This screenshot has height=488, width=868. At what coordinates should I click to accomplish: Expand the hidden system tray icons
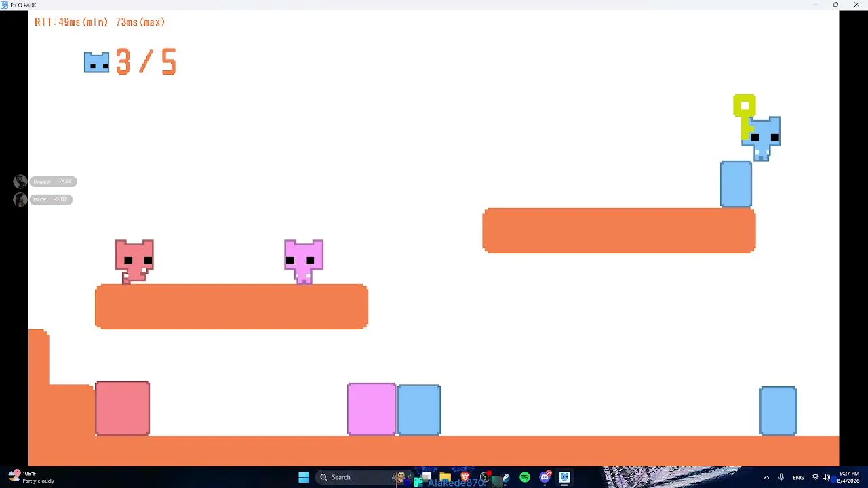click(x=766, y=477)
